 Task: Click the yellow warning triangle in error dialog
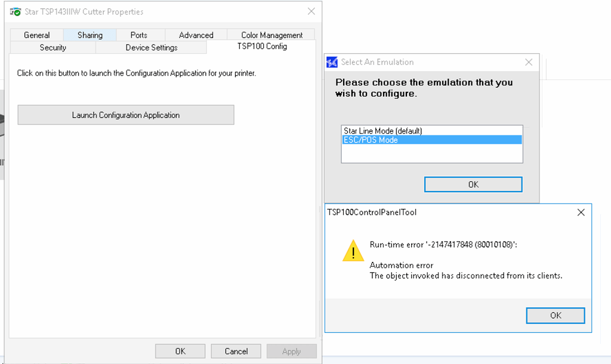point(353,251)
